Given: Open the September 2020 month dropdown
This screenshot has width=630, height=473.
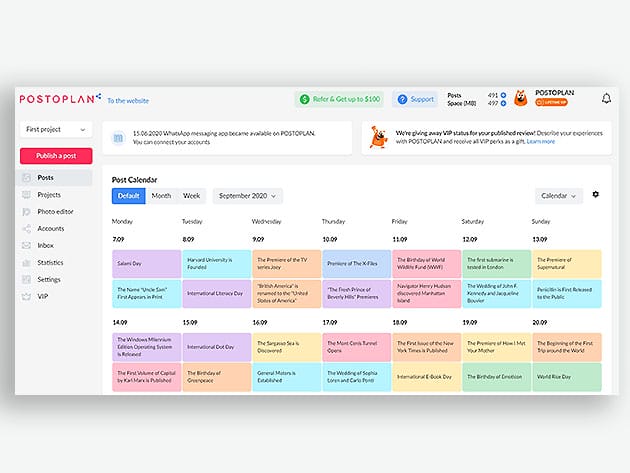Looking at the screenshot, I should pyautogui.click(x=247, y=196).
